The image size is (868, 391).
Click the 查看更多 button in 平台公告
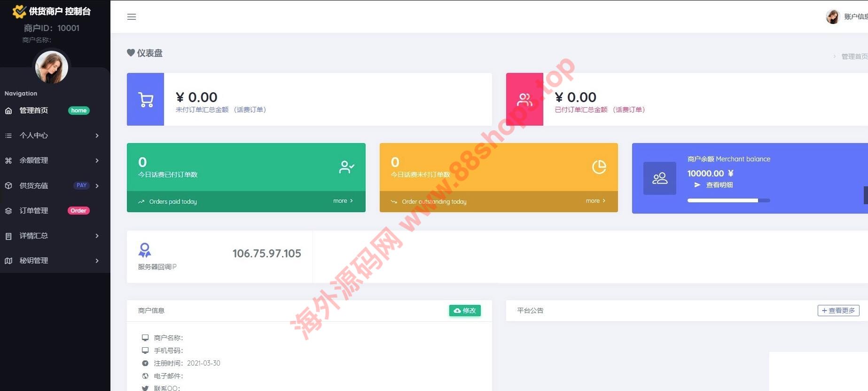point(838,311)
